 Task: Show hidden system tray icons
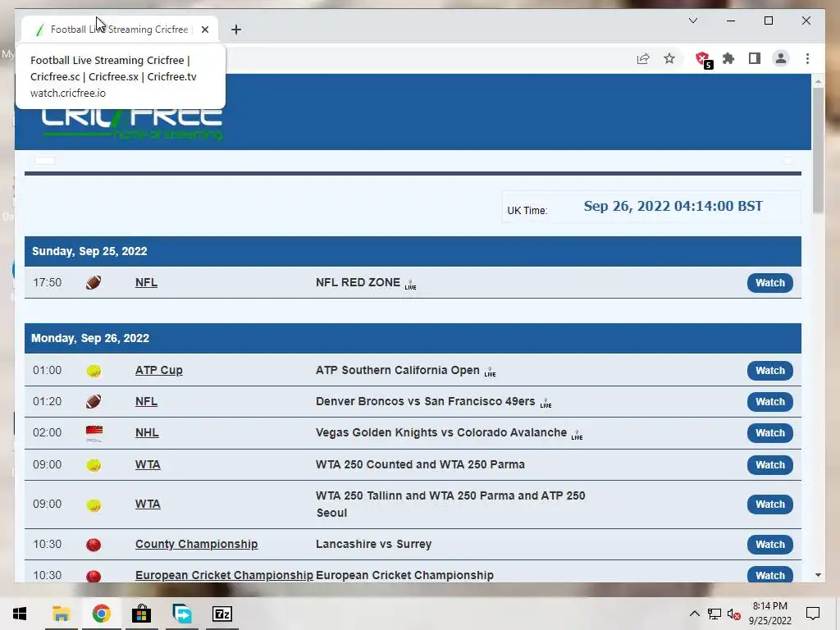pyautogui.click(x=694, y=614)
